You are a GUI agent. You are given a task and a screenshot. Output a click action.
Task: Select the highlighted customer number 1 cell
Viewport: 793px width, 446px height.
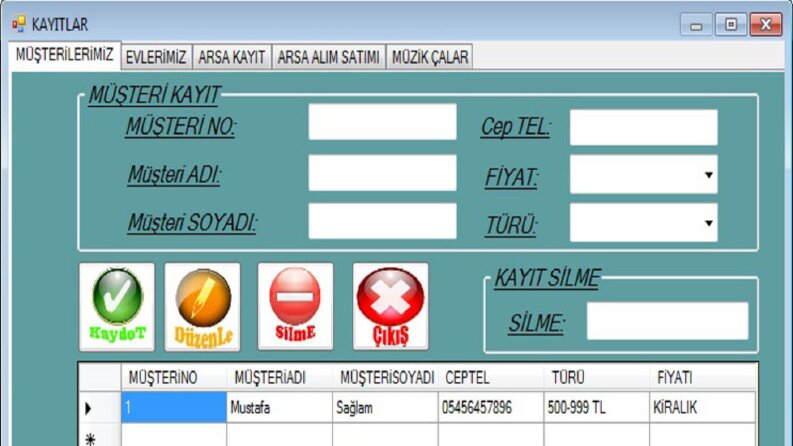(x=174, y=407)
